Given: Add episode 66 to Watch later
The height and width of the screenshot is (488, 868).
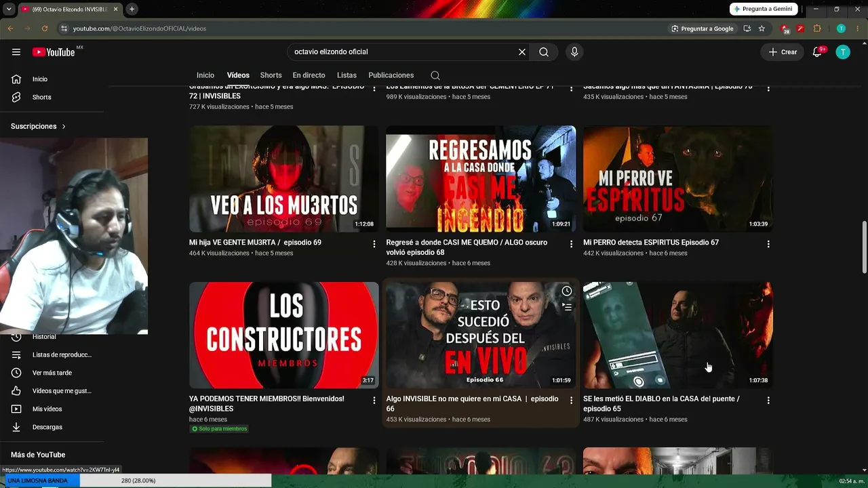Looking at the screenshot, I should [567, 291].
